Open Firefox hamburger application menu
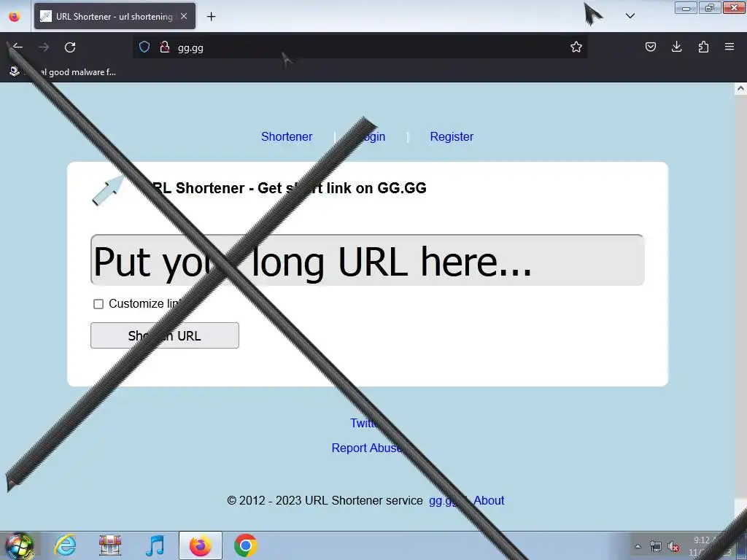The height and width of the screenshot is (560, 747). (x=729, y=47)
